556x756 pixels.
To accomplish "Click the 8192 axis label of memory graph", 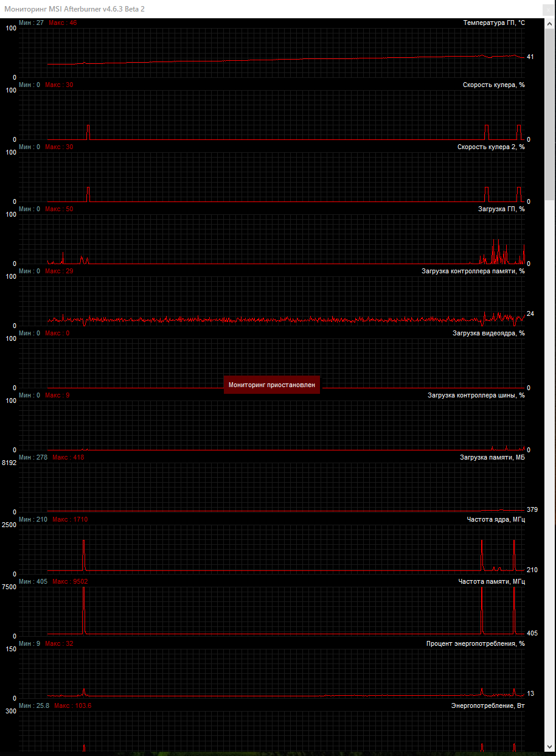I will coord(9,463).
